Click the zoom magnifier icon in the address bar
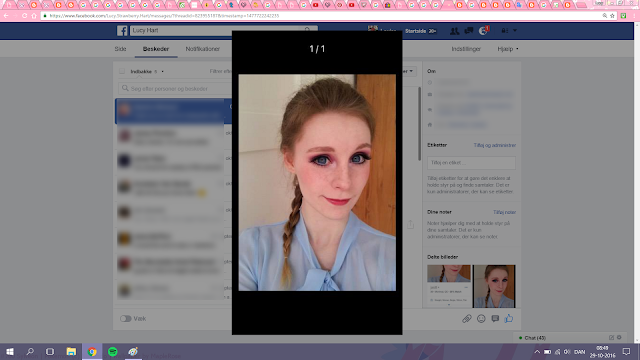 604,16
